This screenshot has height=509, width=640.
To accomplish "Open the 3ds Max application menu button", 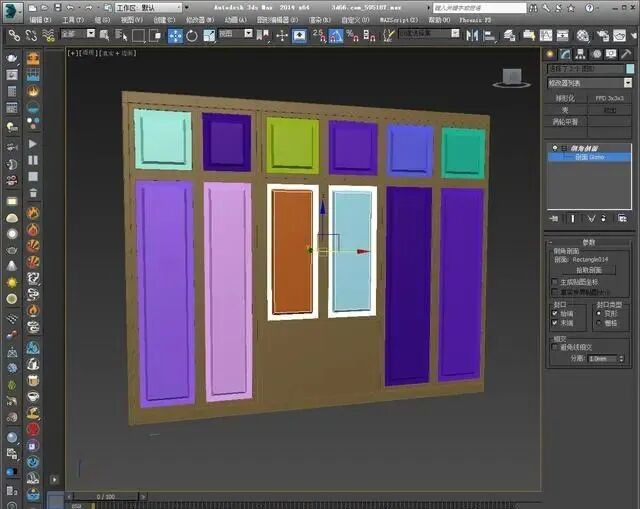I will pos(13,11).
